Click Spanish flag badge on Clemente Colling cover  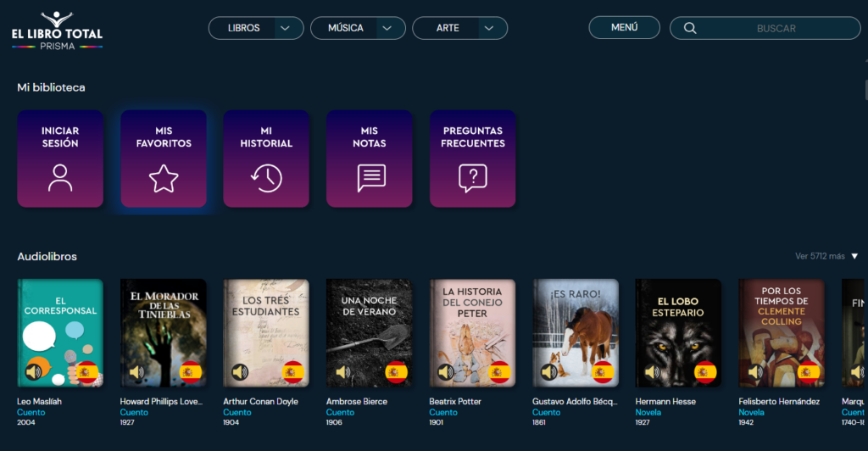pos(808,372)
